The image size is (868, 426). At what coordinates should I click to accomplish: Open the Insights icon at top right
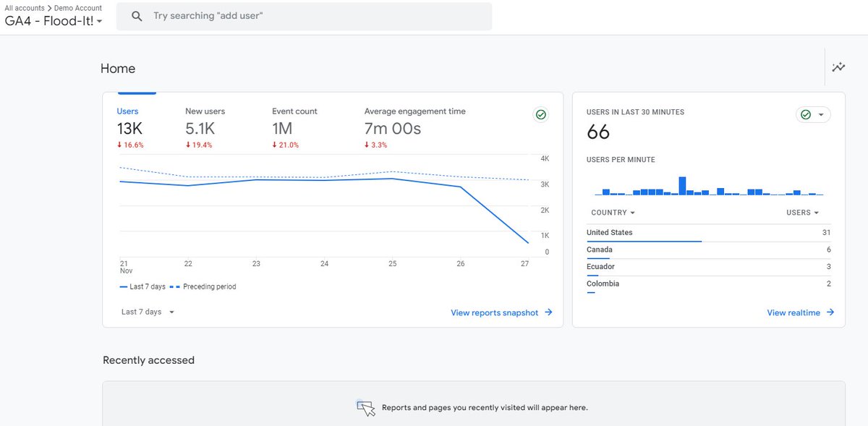838,67
